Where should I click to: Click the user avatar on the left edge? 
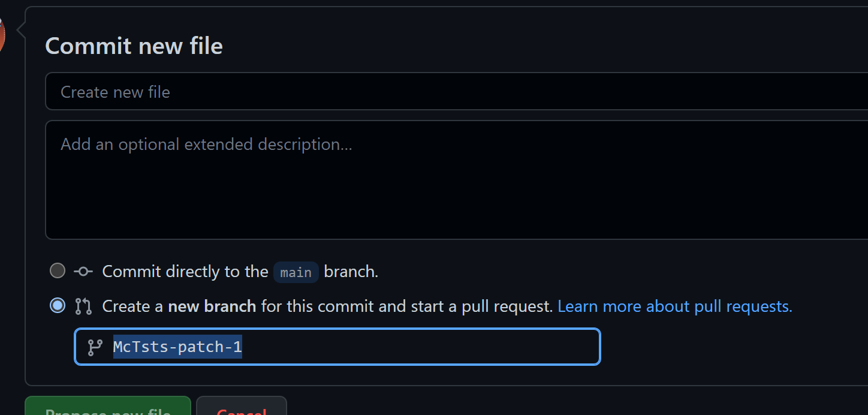4,34
